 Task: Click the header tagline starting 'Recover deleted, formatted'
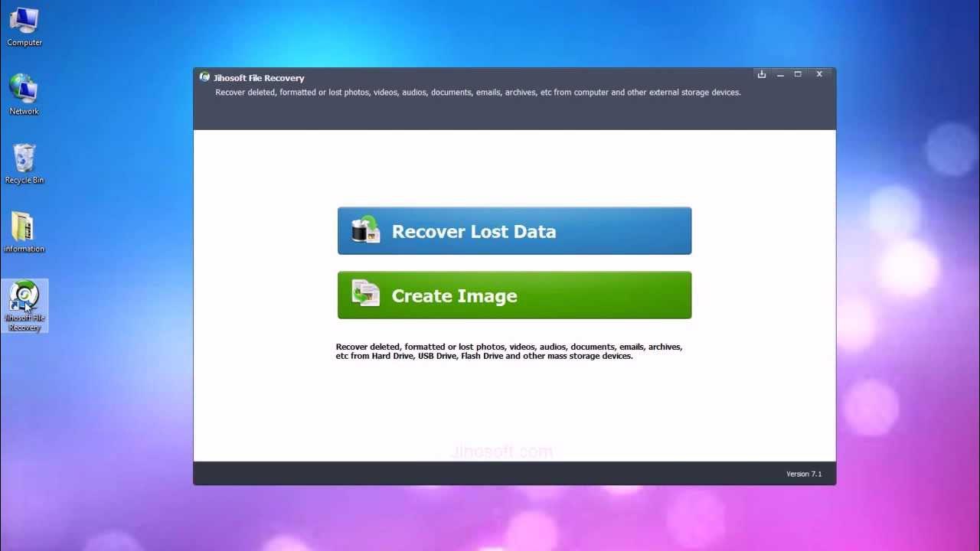(x=478, y=93)
